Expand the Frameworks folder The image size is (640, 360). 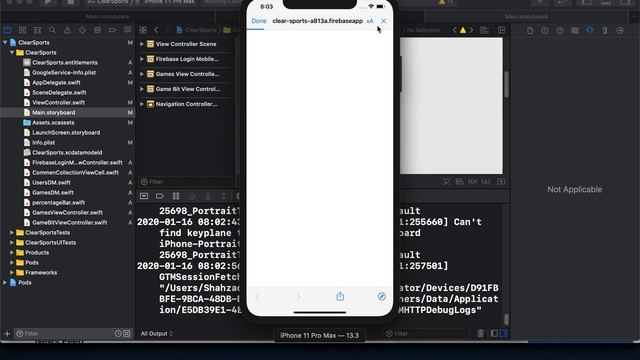(x=12, y=272)
